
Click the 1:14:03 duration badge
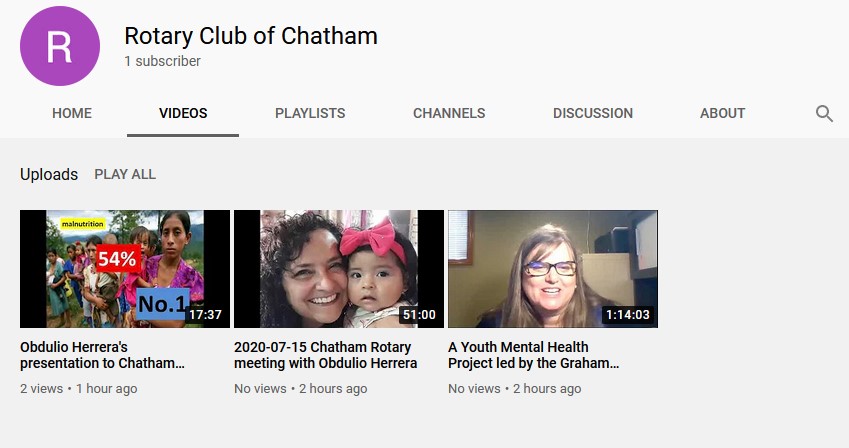[x=627, y=315]
